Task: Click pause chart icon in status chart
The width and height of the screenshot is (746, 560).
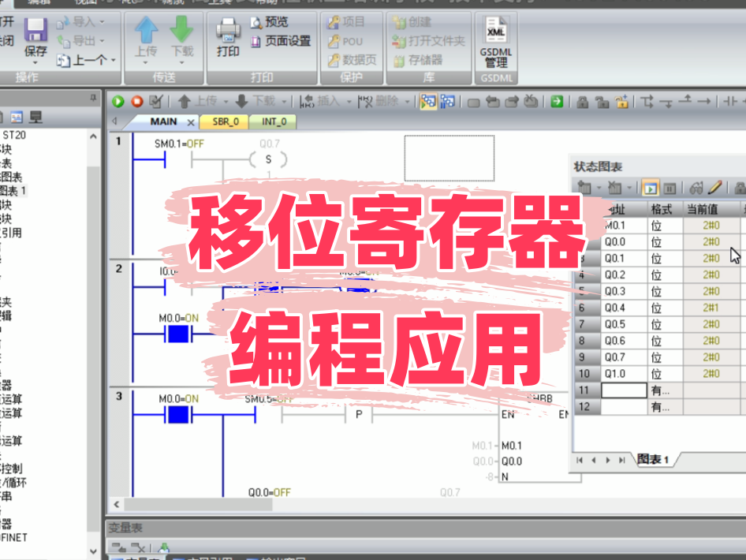Action: click(670, 189)
